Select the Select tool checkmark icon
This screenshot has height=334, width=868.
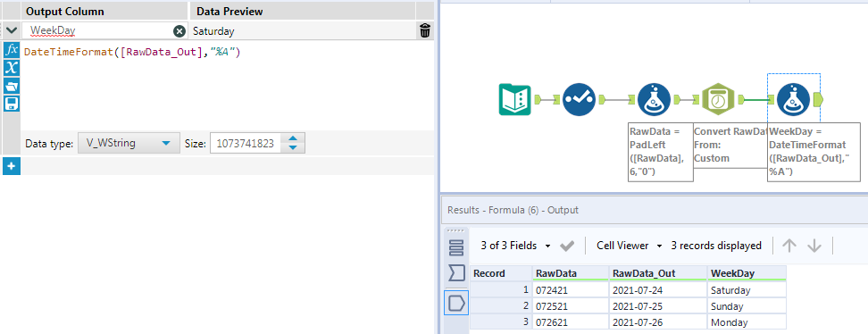[579, 100]
